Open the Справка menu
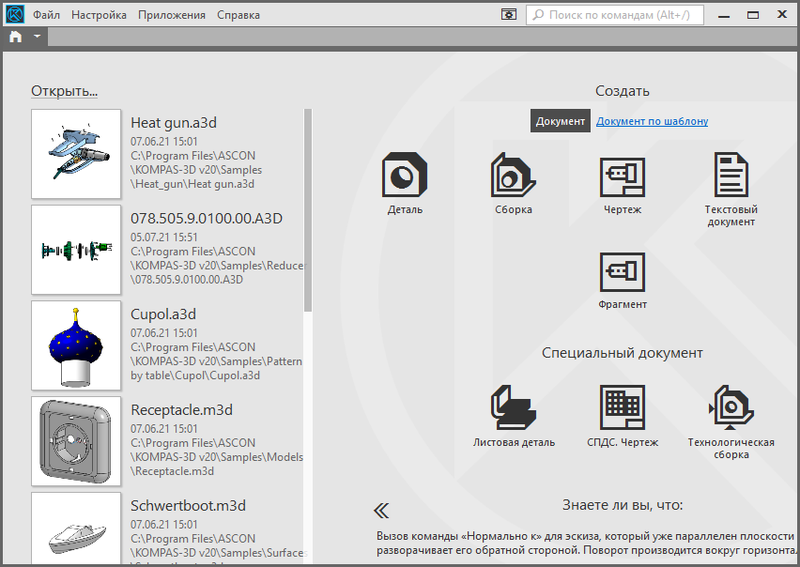Screen dimensions: 800x567 (x=238, y=15)
